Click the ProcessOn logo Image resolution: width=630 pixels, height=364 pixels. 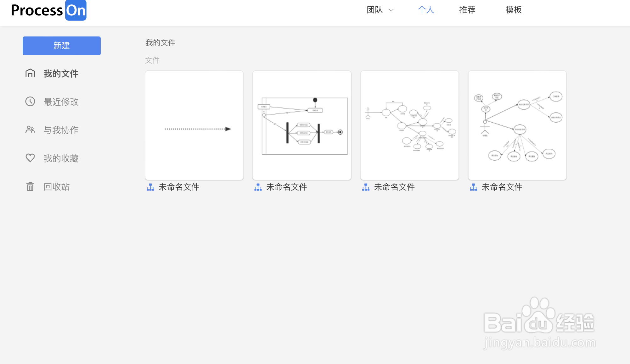pyautogui.click(x=49, y=10)
